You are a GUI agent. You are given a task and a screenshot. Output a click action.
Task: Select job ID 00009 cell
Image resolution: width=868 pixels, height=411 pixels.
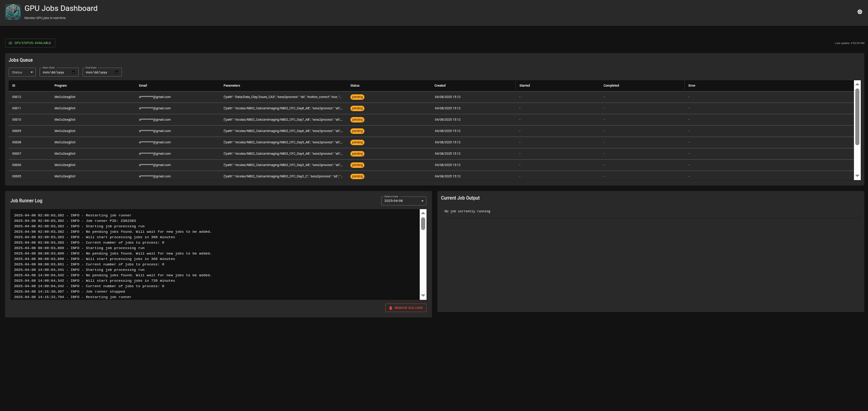click(17, 131)
